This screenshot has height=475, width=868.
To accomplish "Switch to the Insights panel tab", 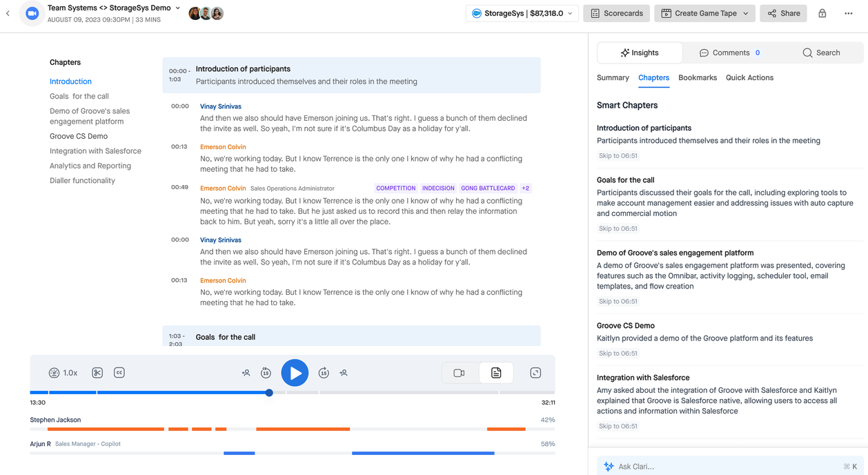I will pyautogui.click(x=640, y=52).
